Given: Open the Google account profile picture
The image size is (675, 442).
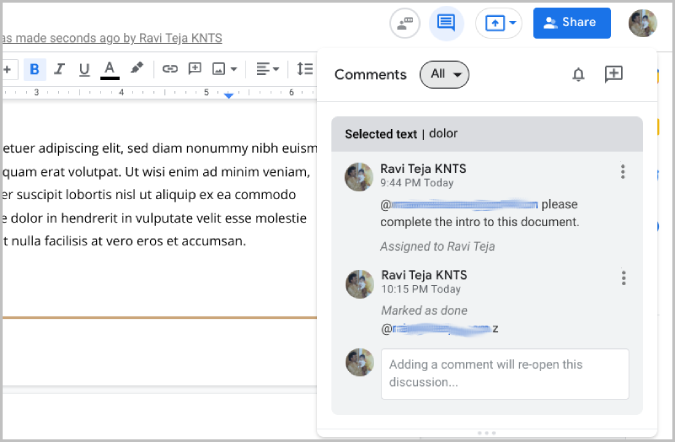Looking at the screenshot, I should click(643, 23).
